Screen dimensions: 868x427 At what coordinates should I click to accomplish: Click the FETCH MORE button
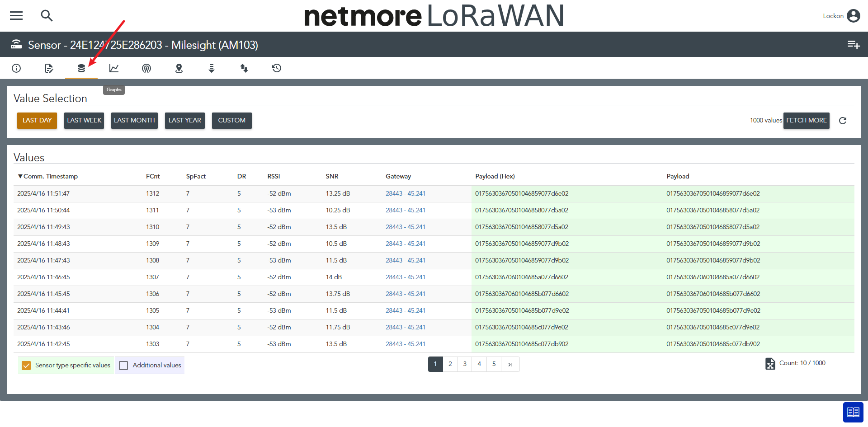coord(807,121)
